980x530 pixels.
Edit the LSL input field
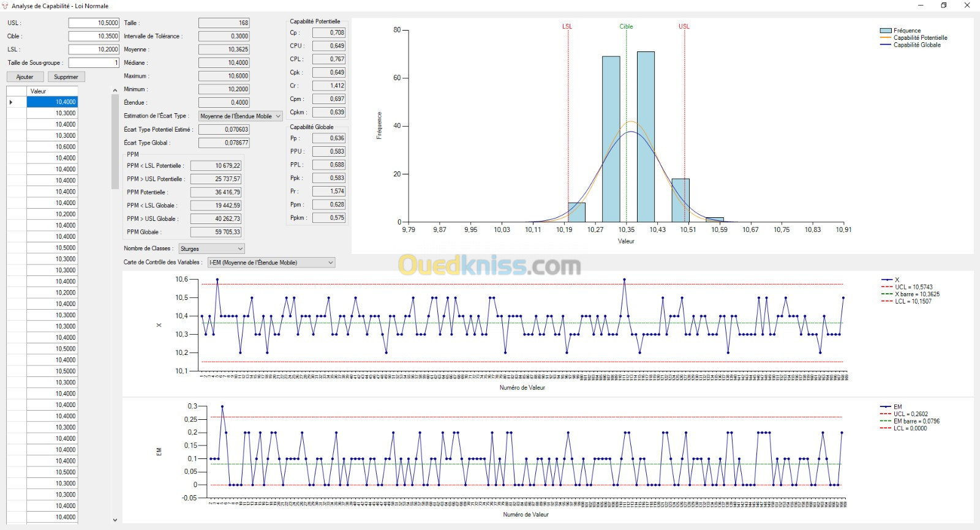coord(94,50)
